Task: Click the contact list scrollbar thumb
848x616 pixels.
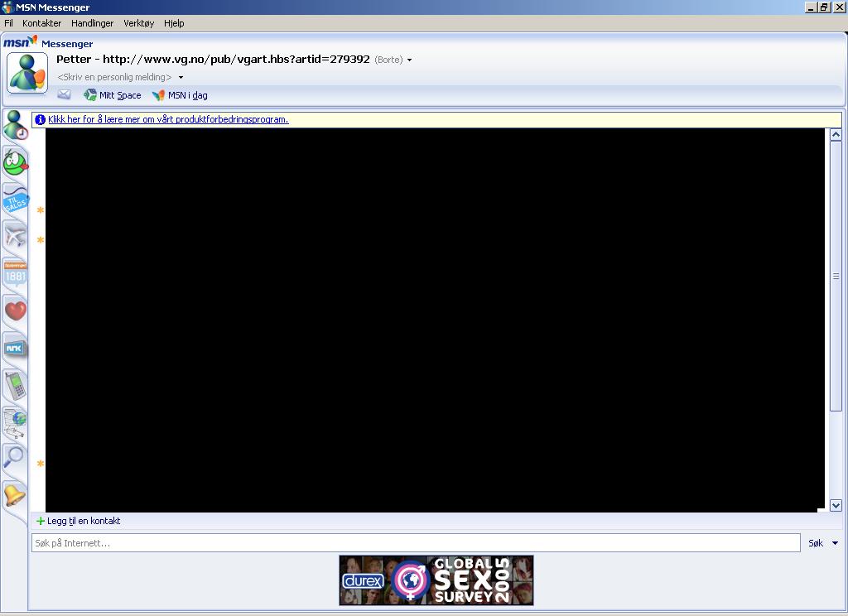Action: tap(836, 276)
